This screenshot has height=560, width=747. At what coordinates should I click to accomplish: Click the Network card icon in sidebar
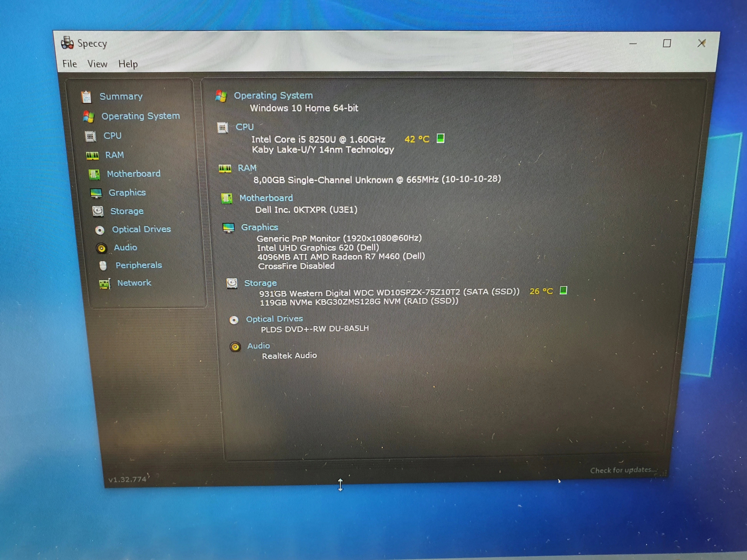point(105,284)
